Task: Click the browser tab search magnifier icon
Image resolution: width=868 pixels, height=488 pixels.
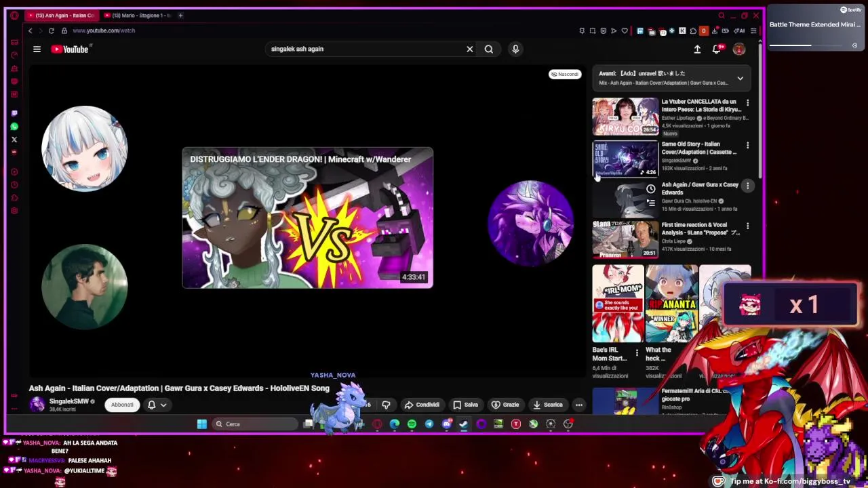Action: pyautogui.click(x=722, y=15)
